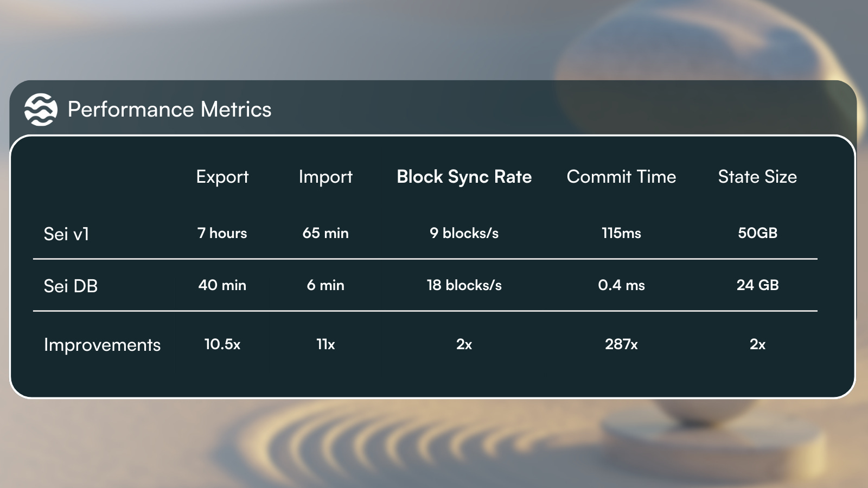Select the 7 hours export value
The width and height of the screenshot is (868, 488).
(x=222, y=233)
